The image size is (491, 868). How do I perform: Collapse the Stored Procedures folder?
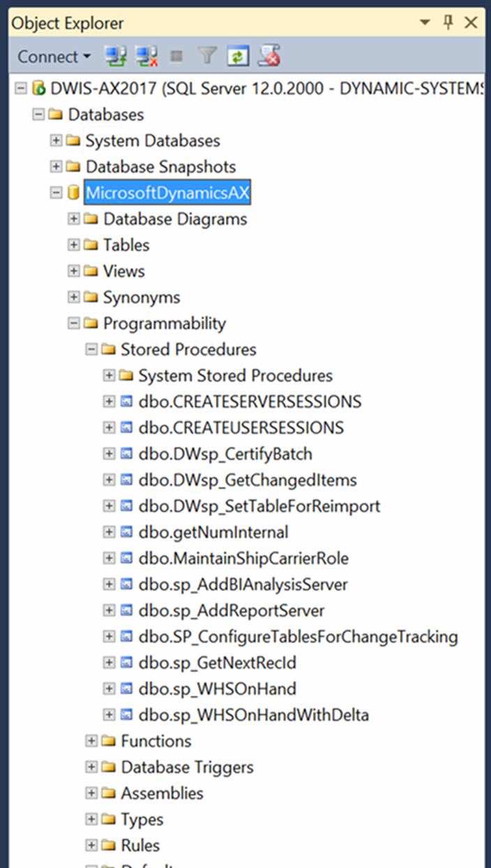tap(91, 350)
